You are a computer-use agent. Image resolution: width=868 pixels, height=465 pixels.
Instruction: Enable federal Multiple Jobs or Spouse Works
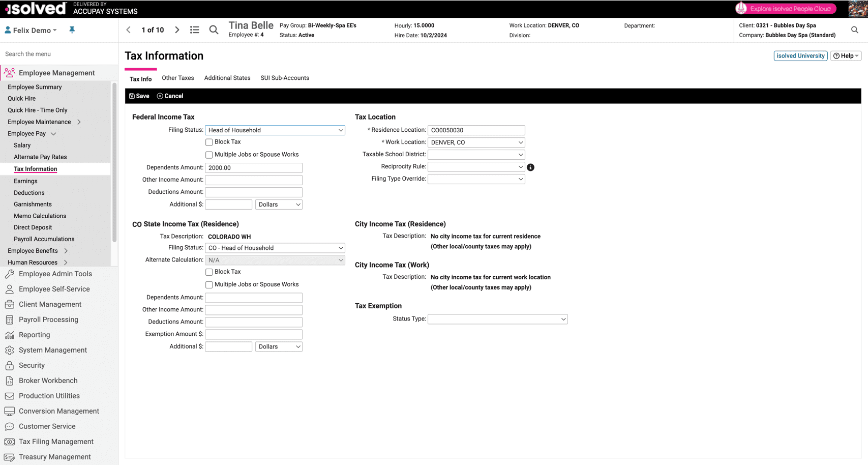point(209,155)
